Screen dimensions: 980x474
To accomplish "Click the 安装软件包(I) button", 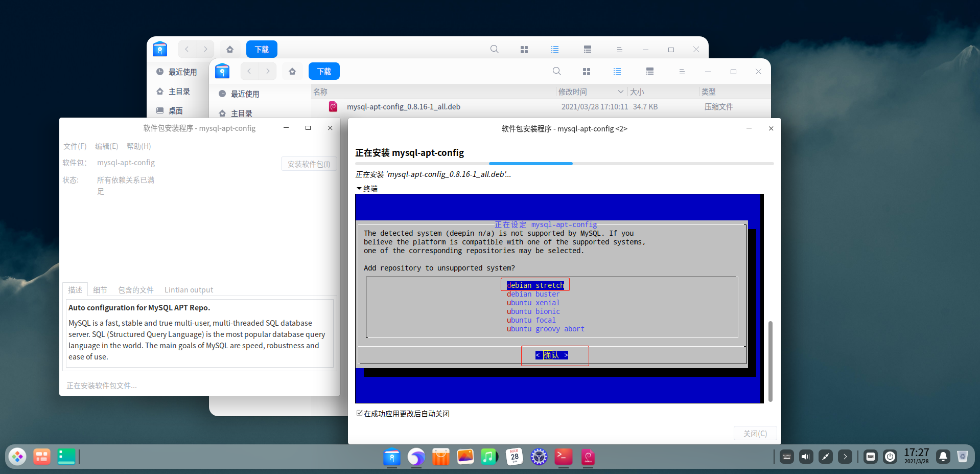I will coord(309,164).
